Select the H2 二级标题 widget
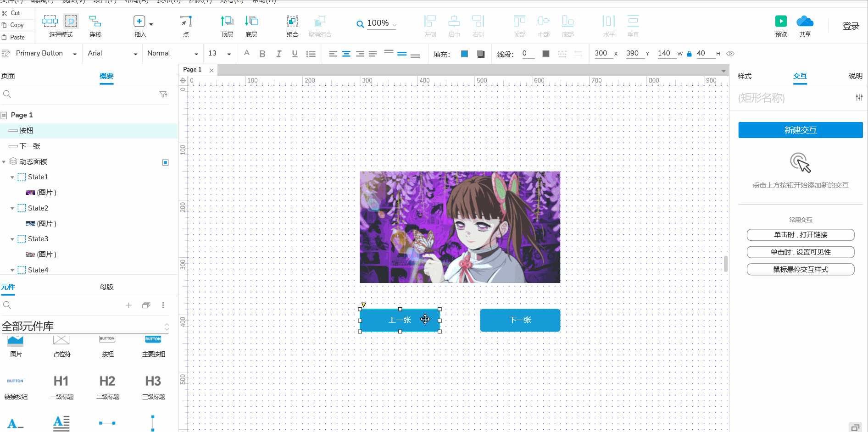 pos(107,387)
